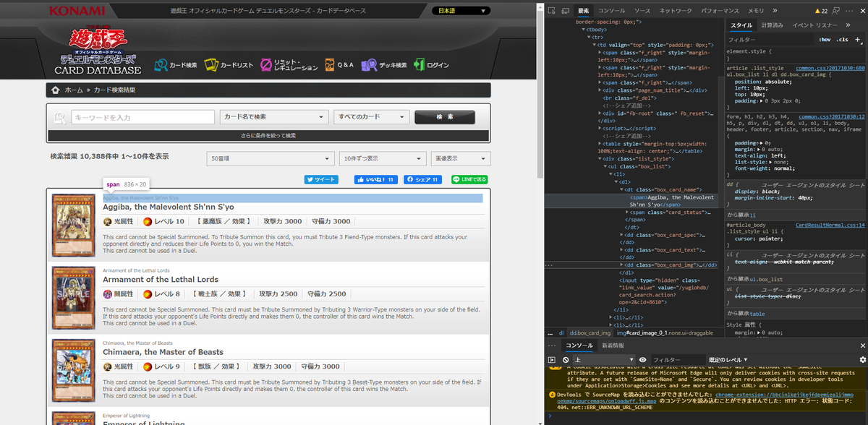
Task: Open カード名で検索 dropdown
Action: coord(274,117)
